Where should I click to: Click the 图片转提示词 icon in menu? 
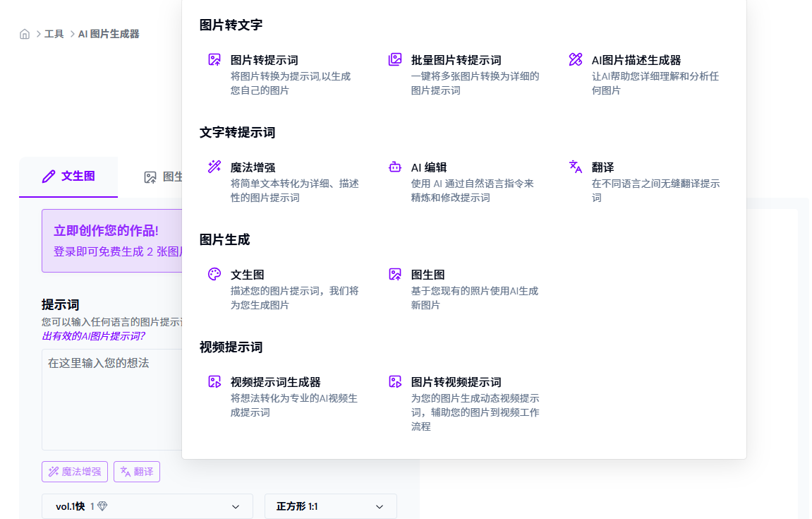[214, 60]
